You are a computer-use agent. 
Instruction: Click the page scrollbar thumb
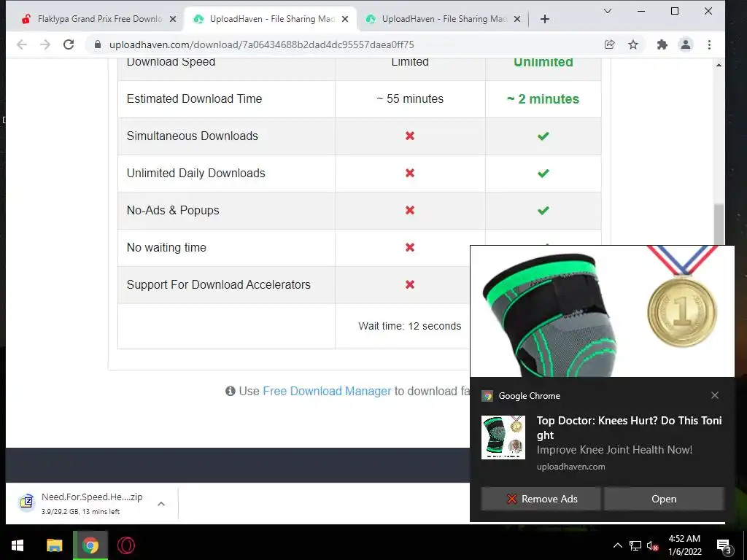tap(719, 224)
